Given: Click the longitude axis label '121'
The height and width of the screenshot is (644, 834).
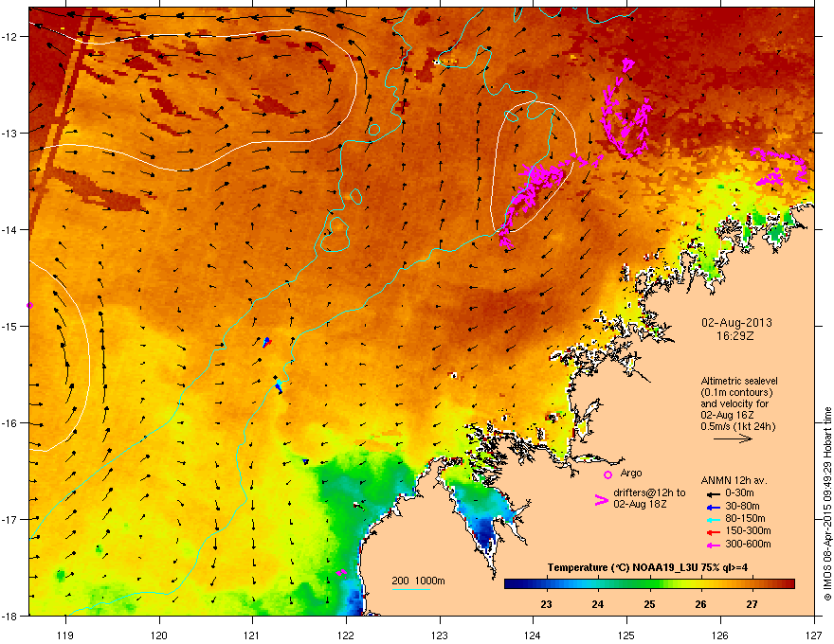Looking at the screenshot, I should 252,635.
